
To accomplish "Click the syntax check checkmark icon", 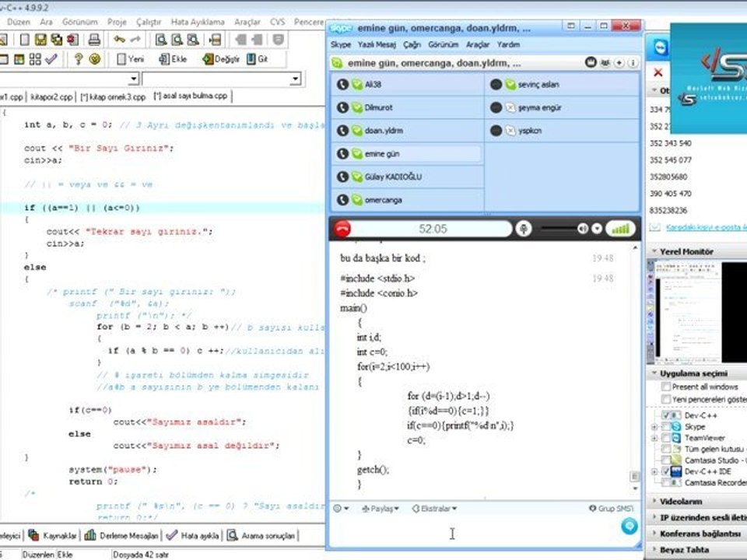I will point(51,59).
